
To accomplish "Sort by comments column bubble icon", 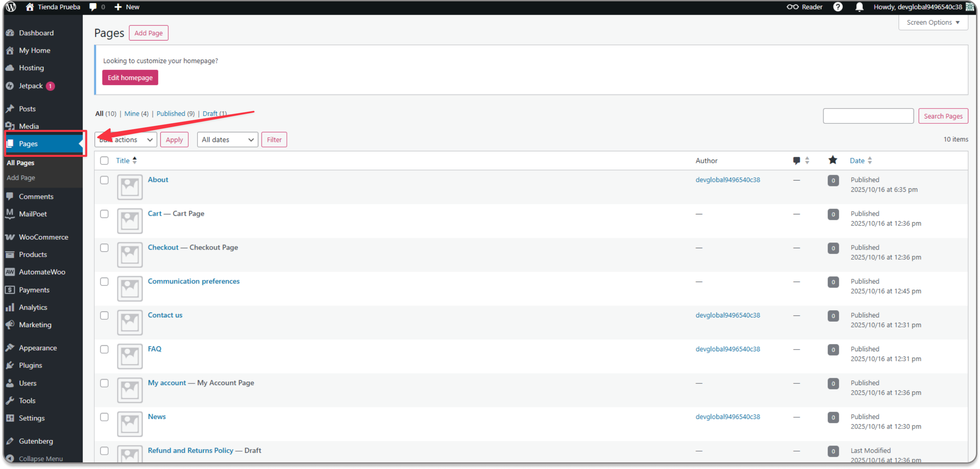I will tap(796, 161).
